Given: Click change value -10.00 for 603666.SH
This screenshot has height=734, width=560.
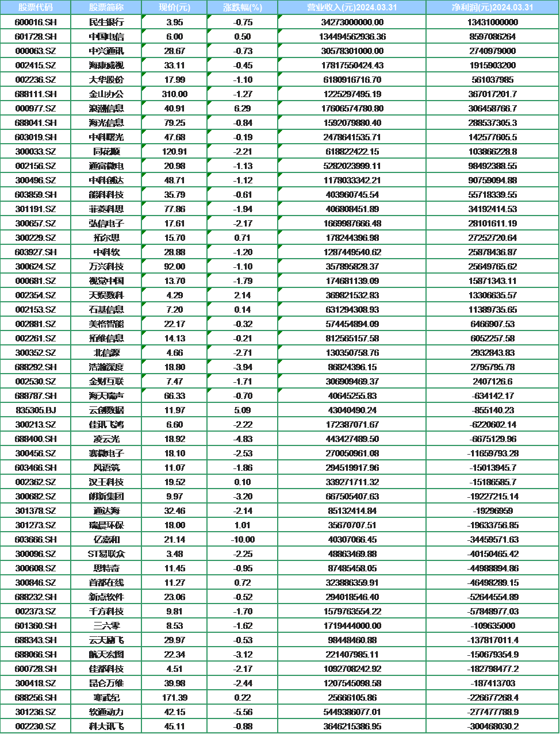Looking at the screenshot, I should (243, 539).
